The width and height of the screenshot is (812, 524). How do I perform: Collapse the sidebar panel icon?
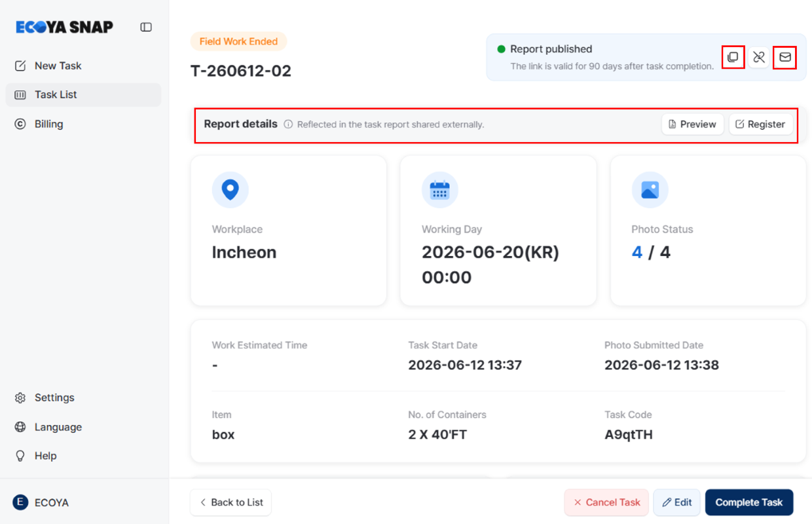tap(146, 27)
